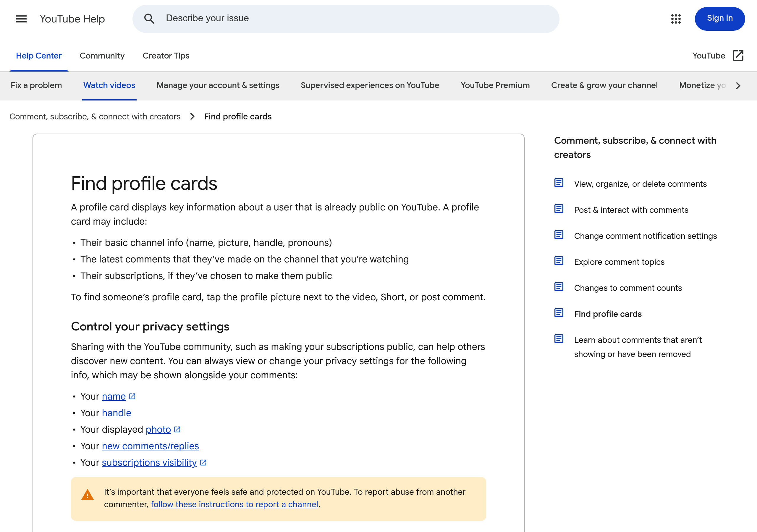Click the Control your privacy settings heading

(150, 327)
